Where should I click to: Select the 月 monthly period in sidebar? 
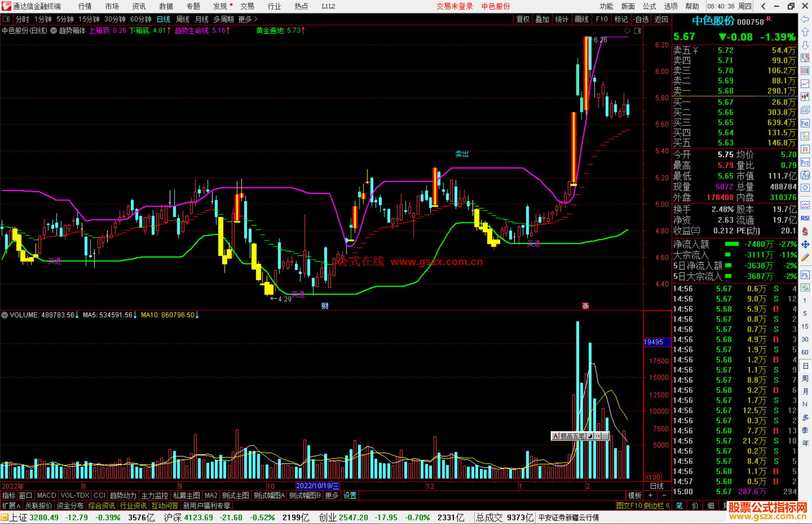(805, 391)
